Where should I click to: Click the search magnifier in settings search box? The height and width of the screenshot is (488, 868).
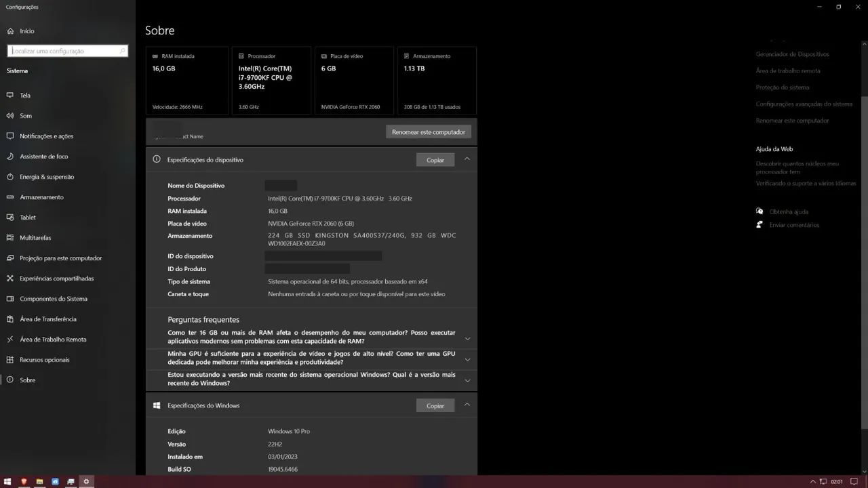(123, 51)
